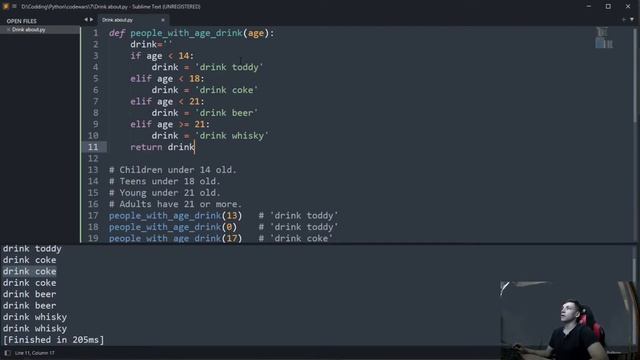Screen dimensions: 640x360
Task: Click 'elif age < 21:' on line 7
Action: point(167,102)
